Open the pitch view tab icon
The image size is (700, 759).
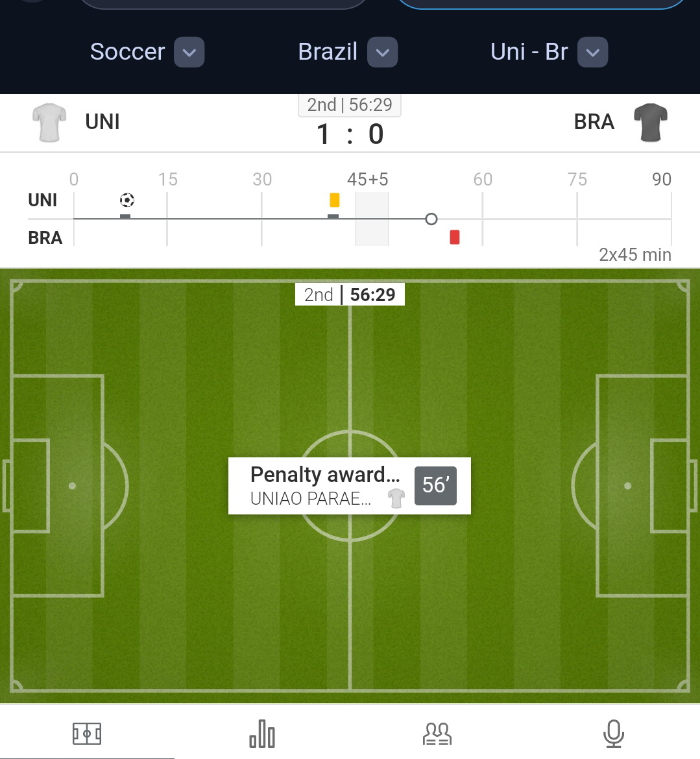[87, 734]
